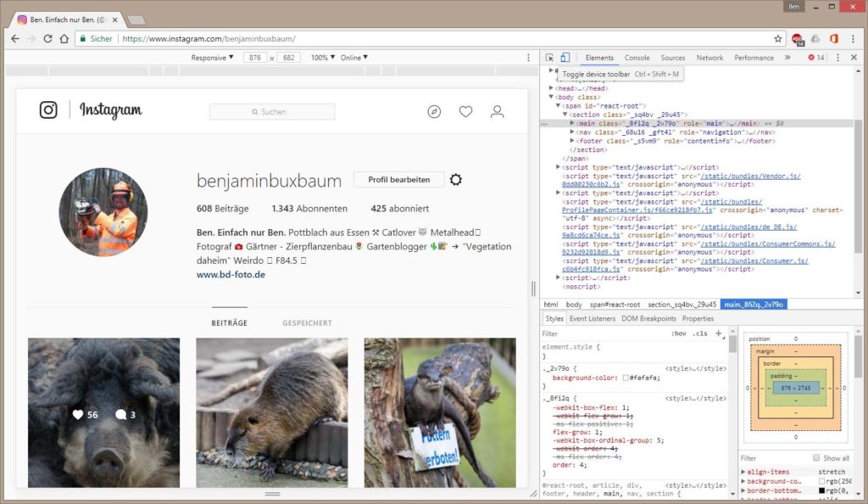This screenshot has height=504, width=868.
Task: Open the Responsive device dropdown
Action: click(x=212, y=58)
